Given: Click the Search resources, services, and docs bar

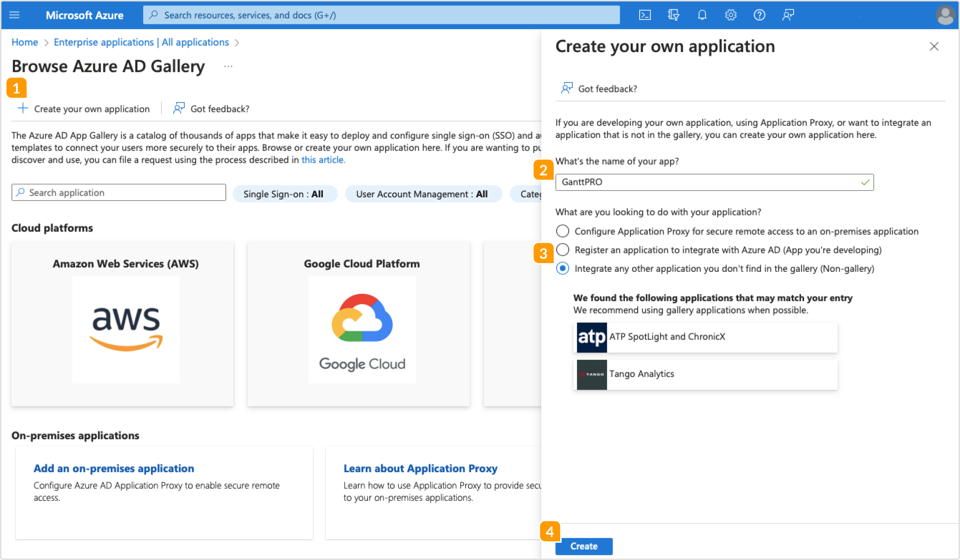Looking at the screenshot, I should pyautogui.click(x=381, y=15).
